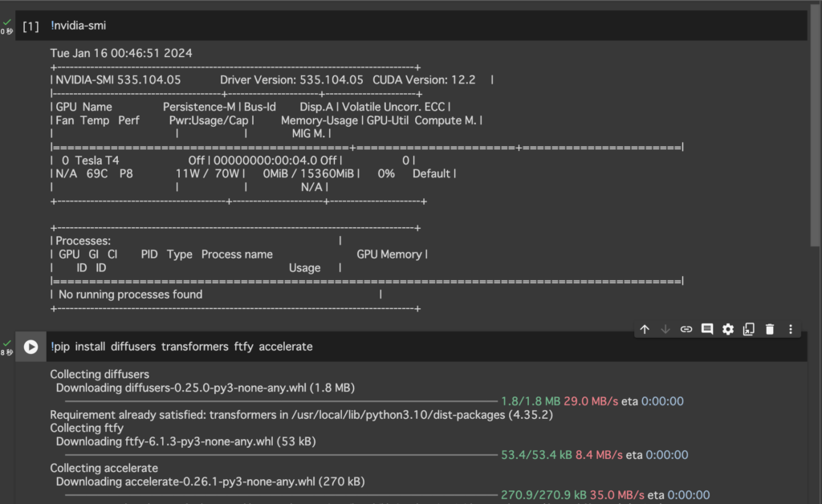Click the accelerate download progress bar
This screenshot has width=822, height=504.
tap(273, 494)
